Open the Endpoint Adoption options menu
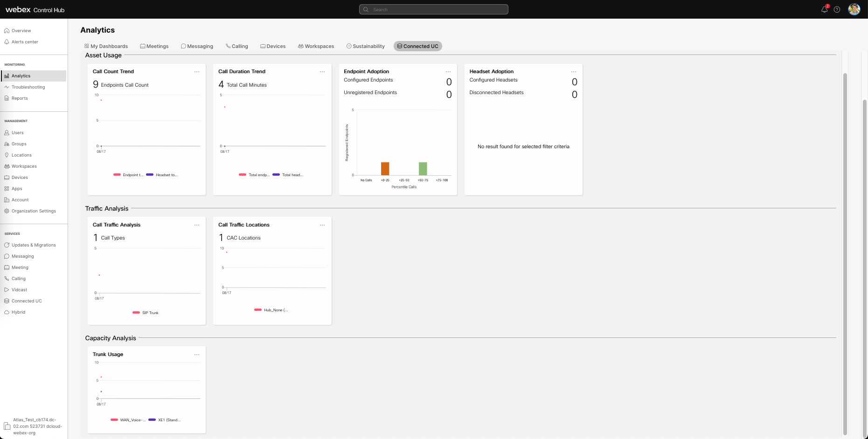 click(x=448, y=72)
